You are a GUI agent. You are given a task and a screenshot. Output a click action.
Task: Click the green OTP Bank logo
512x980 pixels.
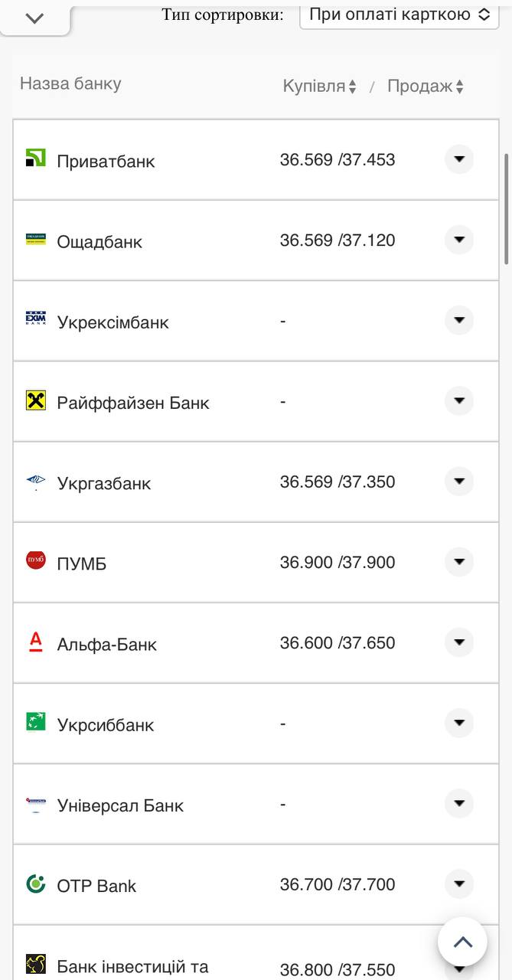pyautogui.click(x=36, y=884)
